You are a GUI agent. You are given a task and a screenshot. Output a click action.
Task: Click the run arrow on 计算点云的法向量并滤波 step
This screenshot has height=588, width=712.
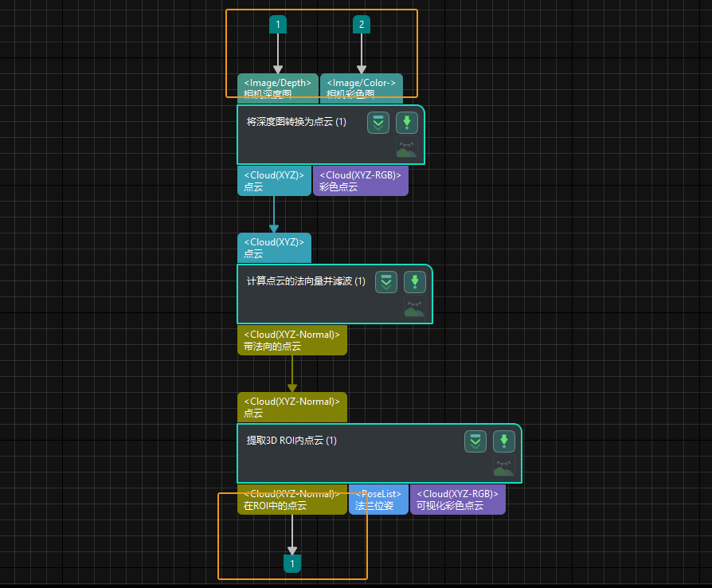[x=415, y=282]
